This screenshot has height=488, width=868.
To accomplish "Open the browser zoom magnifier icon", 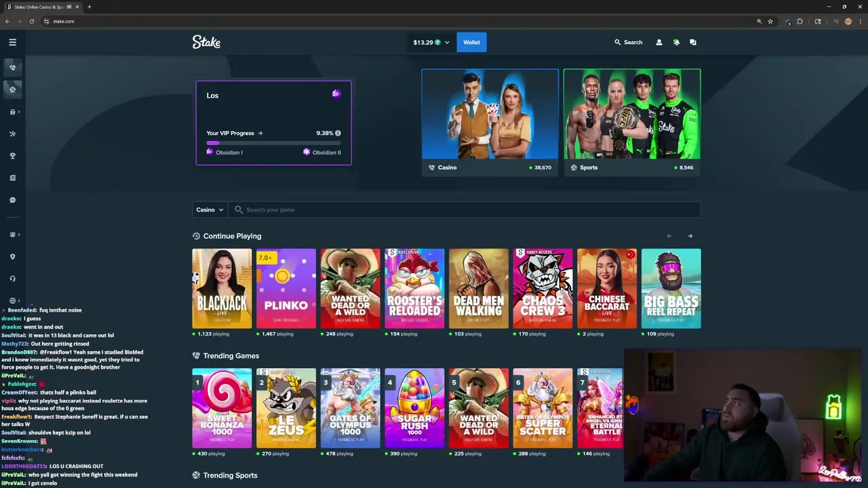I will (759, 21).
